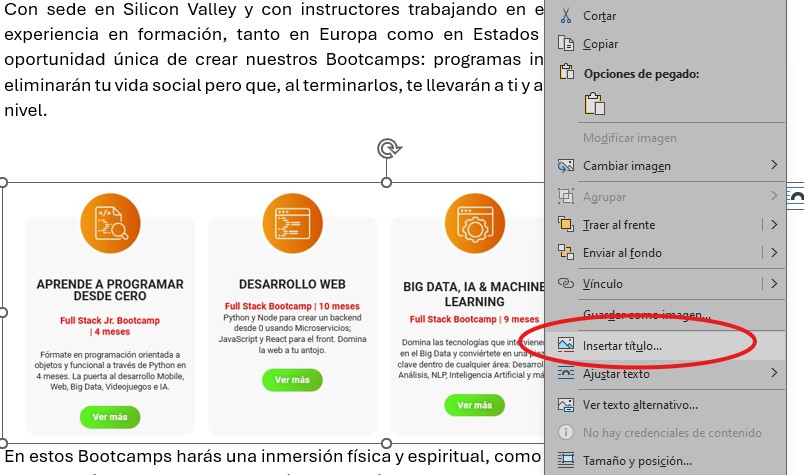Click the APRENDE A PROGRAMAR DESDE CERO heading
Image resolution: width=804 pixels, height=475 pixels.
pos(110,290)
